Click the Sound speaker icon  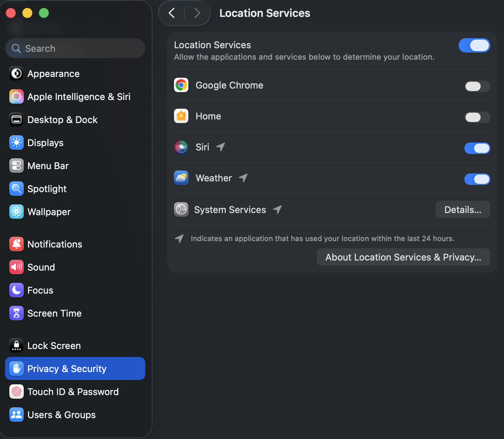click(x=17, y=267)
